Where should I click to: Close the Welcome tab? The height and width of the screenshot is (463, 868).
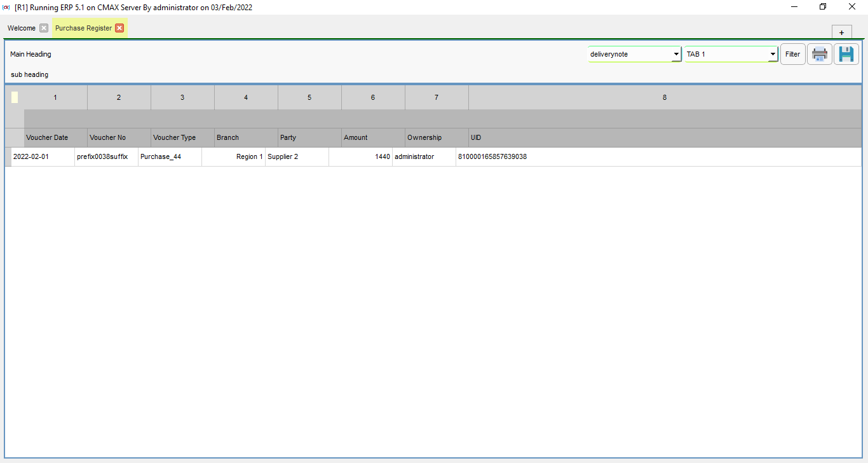pyautogui.click(x=44, y=28)
